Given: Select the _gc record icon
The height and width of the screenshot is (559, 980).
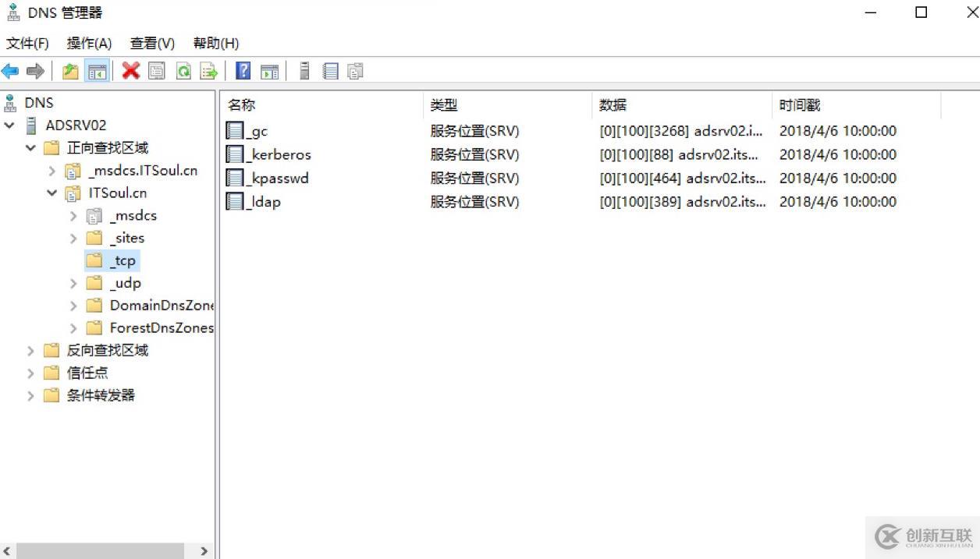Looking at the screenshot, I should click(x=235, y=131).
